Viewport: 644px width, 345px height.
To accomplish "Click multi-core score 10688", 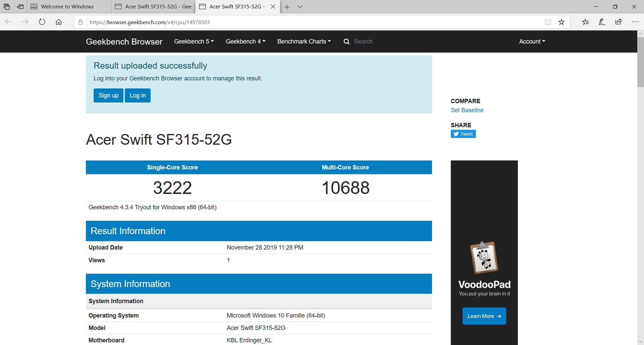I will tap(345, 188).
